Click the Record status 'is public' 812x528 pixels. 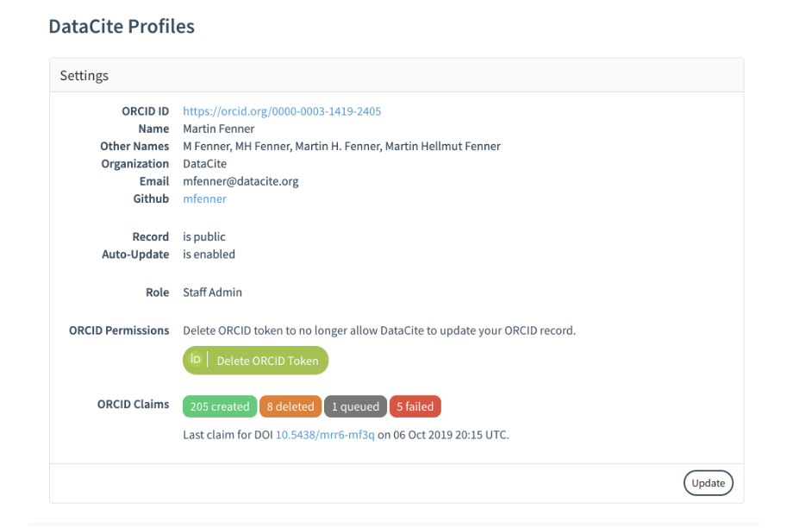tap(204, 236)
